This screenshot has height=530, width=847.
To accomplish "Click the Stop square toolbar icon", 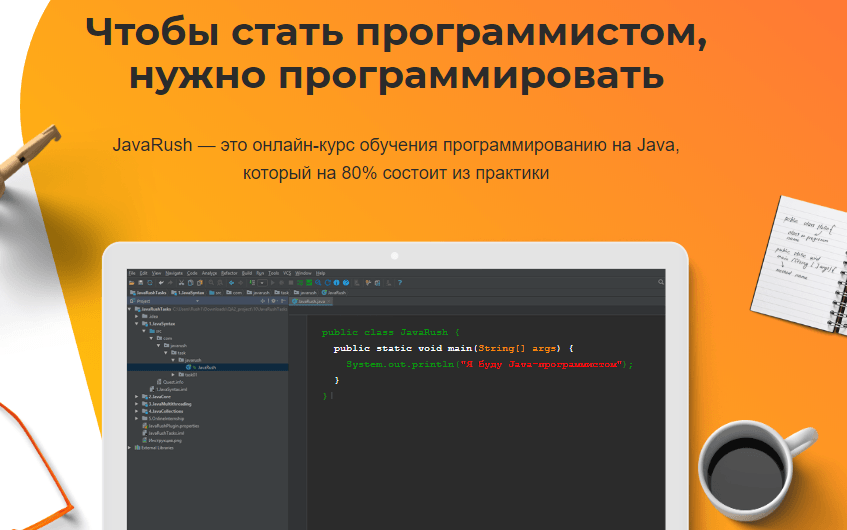I will [291, 283].
